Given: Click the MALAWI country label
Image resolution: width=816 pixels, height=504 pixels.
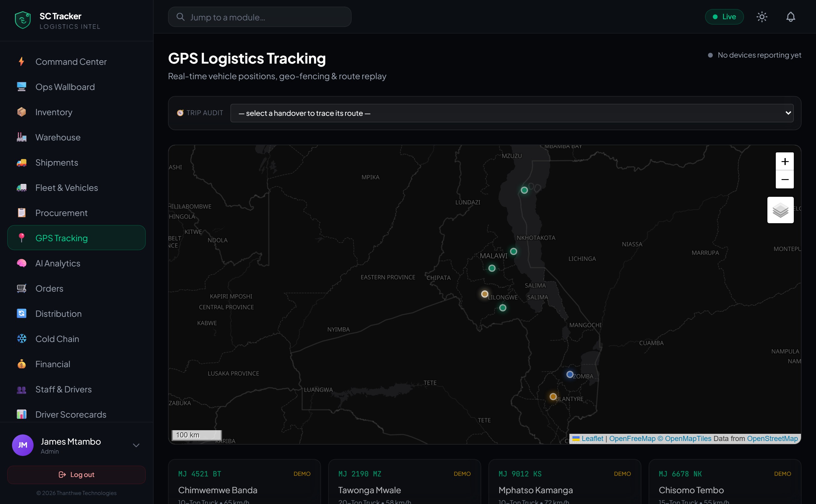Looking at the screenshot, I should tap(493, 256).
